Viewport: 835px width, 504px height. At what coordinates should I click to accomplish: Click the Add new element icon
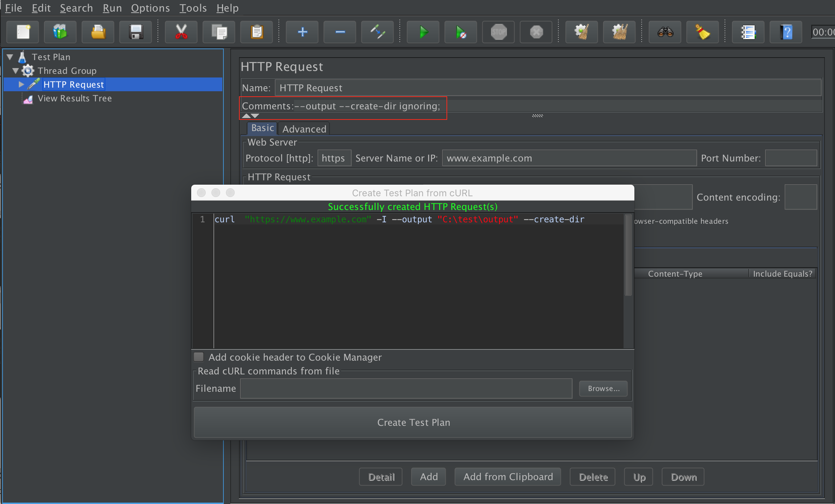[301, 31]
